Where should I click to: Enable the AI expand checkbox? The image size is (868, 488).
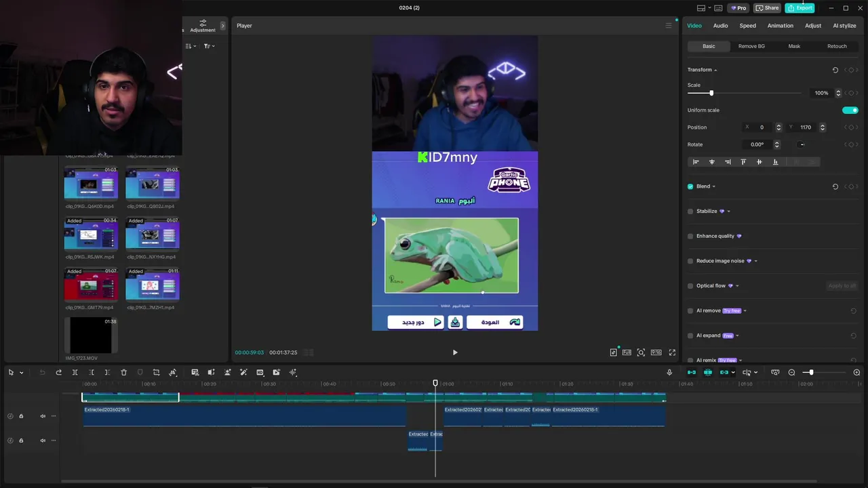(690, 335)
